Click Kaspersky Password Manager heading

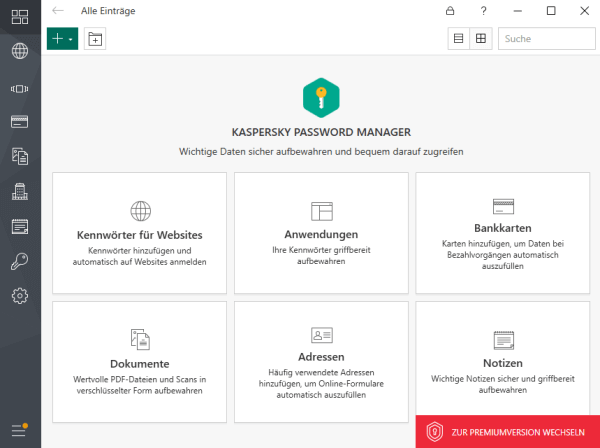(321, 132)
